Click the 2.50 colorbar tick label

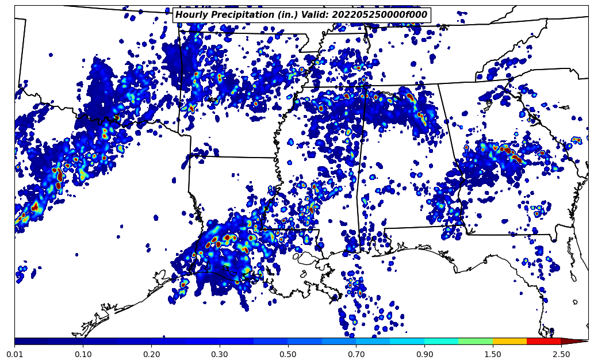[x=561, y=354]
